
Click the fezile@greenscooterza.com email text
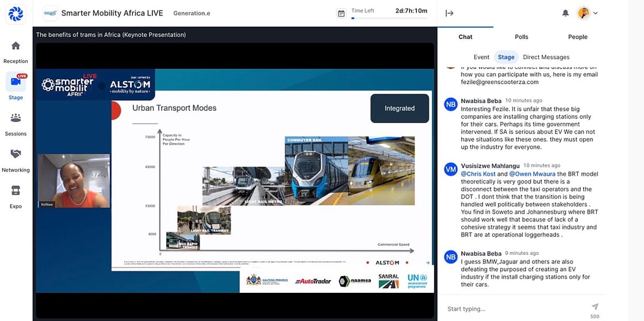pos(500,82)
